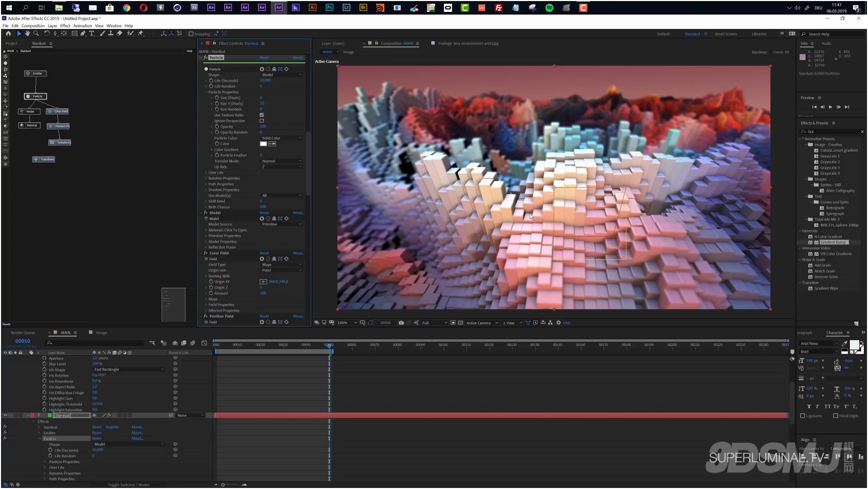This screenshot has height=489, width=868.
Task: Click the Effects & Presets search field
Action: pos(832,132)
